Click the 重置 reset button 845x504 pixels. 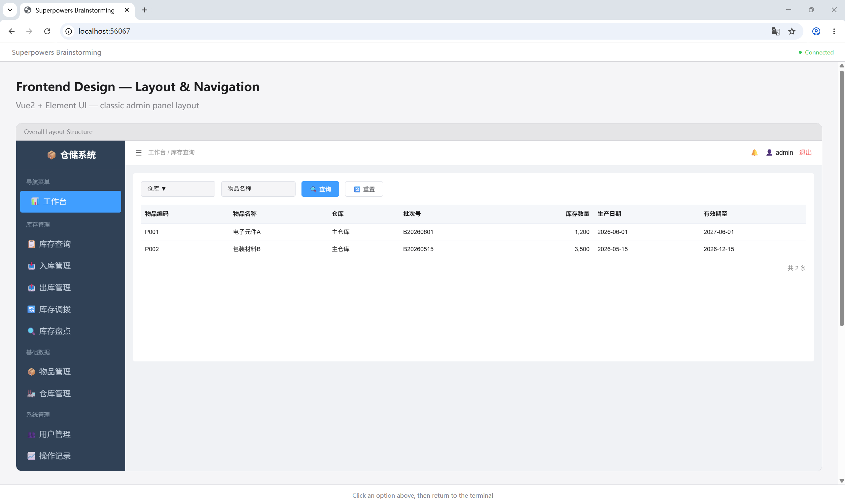pyautogui.click(x=364, y=189)
